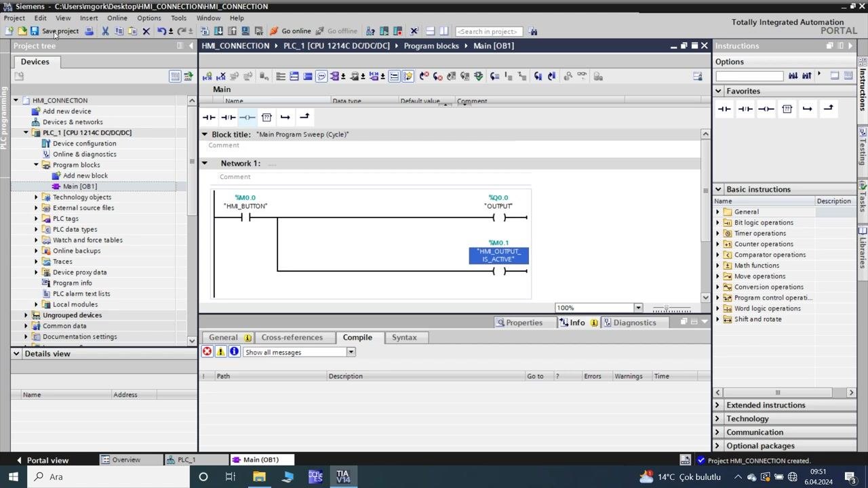The image size is (868, 488).
Task: Click the Go offline button
Action: [336, 31]
